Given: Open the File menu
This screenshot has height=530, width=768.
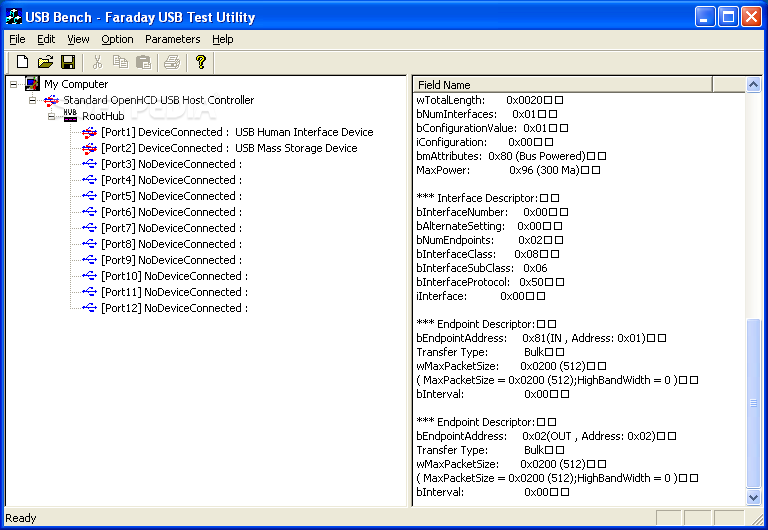Looking at the screenshot, I should coord(17,39).
